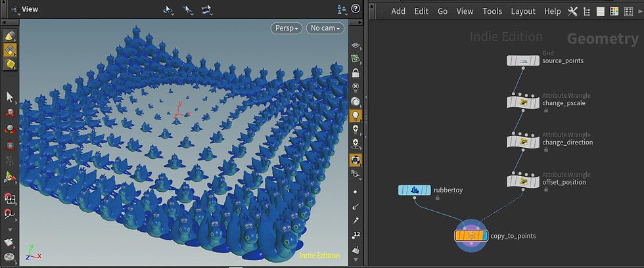Select the change_pscale wrangle node
This screenshot has height=268, width=644.
tap(523, 102)
